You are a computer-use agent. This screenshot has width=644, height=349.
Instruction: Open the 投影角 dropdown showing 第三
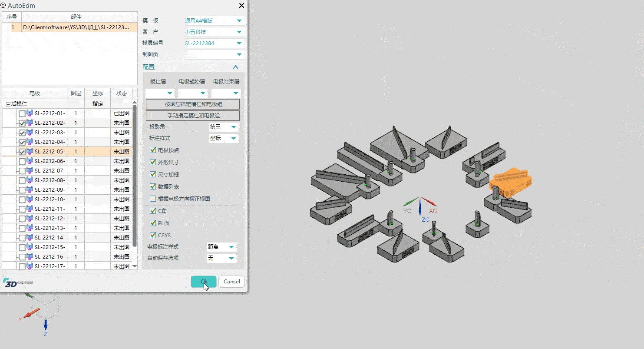point(224,127)
